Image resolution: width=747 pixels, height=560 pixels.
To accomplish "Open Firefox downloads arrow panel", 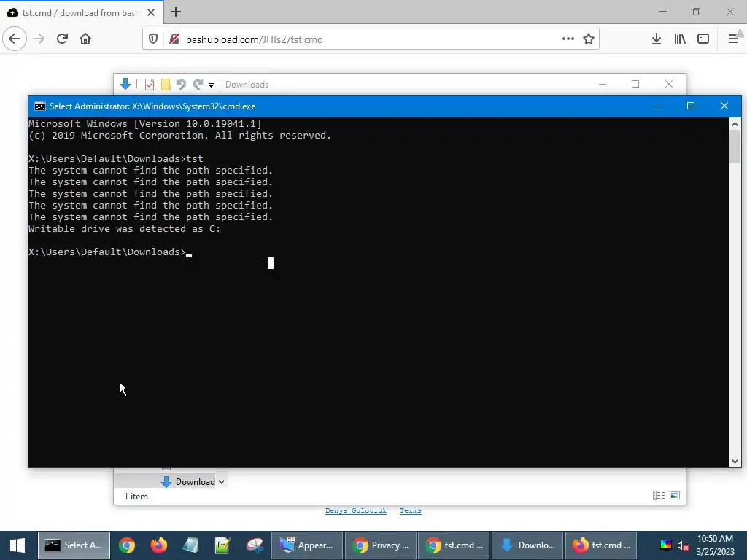I will pos(657,39).
